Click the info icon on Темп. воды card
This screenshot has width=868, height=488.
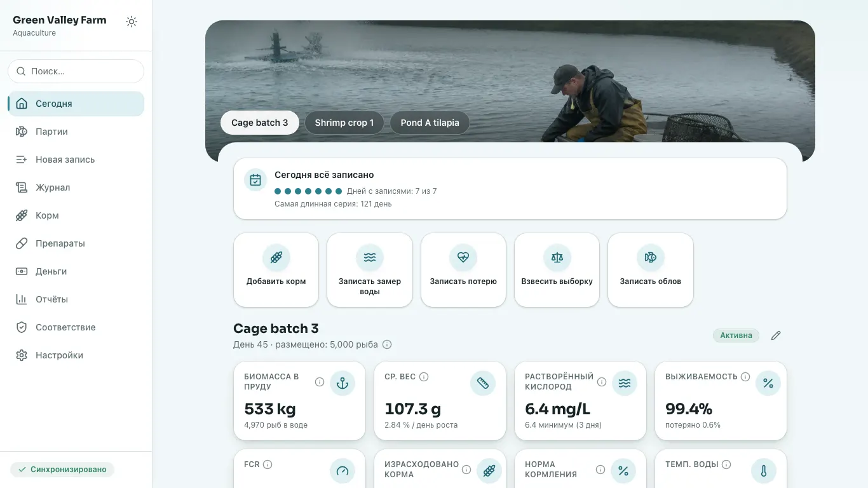click(x=726, y=464)
